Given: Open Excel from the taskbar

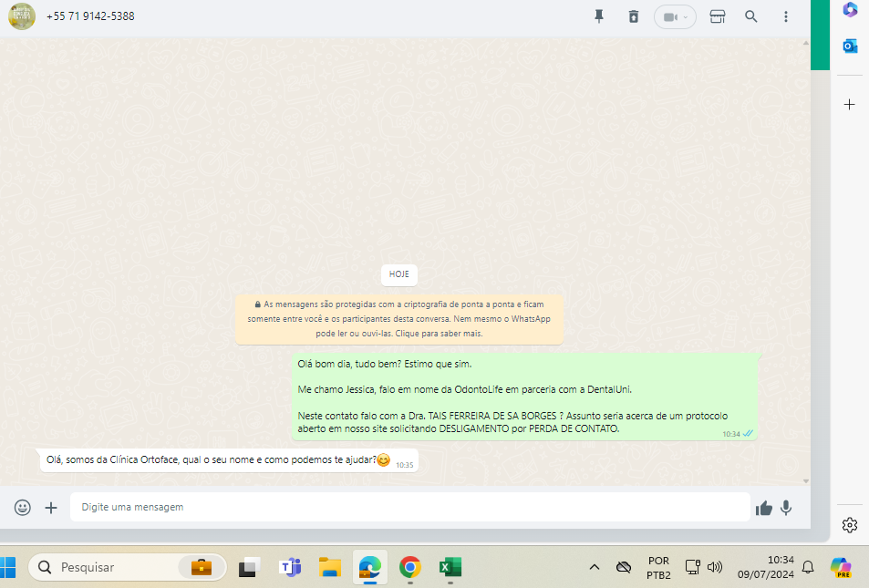Looking at the screenshot, I should coord(450,567).
